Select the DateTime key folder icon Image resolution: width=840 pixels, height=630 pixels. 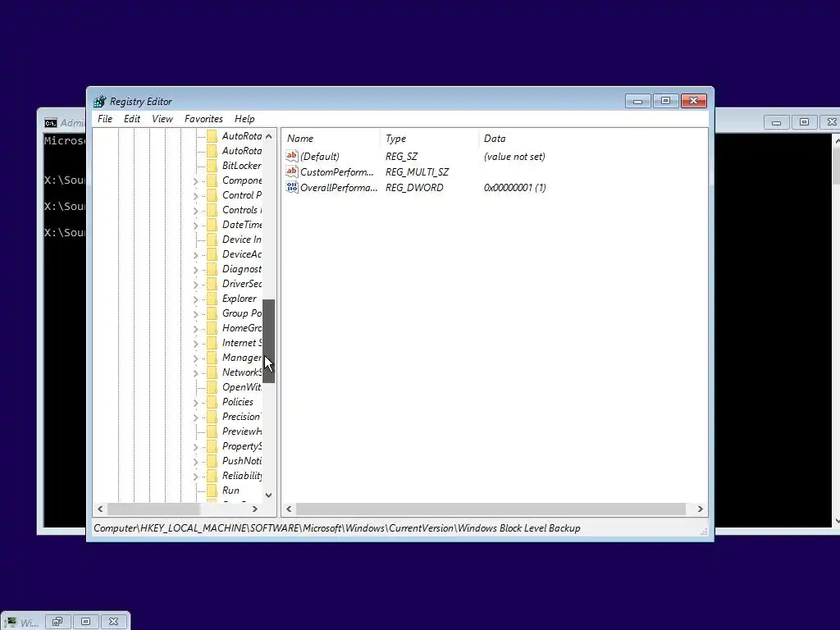(212, 225)
